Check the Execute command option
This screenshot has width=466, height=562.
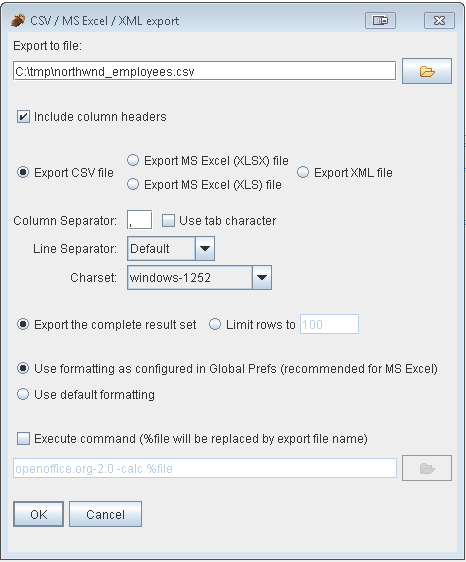pos(23,438)
